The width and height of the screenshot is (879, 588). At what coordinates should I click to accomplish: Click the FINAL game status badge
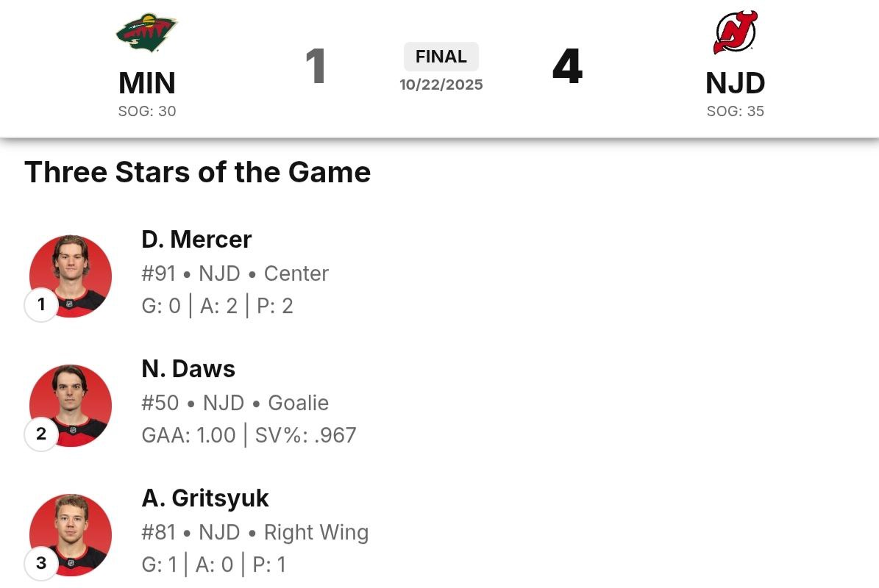(441, 57)
